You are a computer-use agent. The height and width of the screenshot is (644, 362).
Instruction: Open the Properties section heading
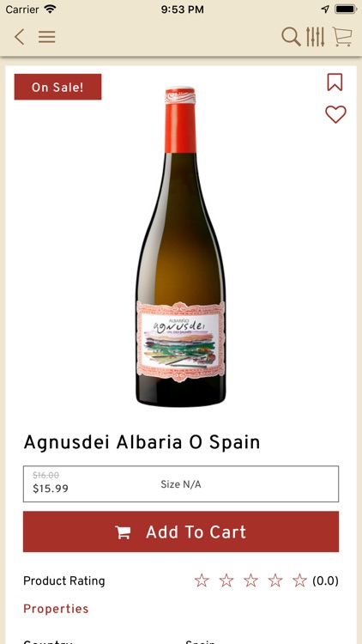click(x=56, y=609)
